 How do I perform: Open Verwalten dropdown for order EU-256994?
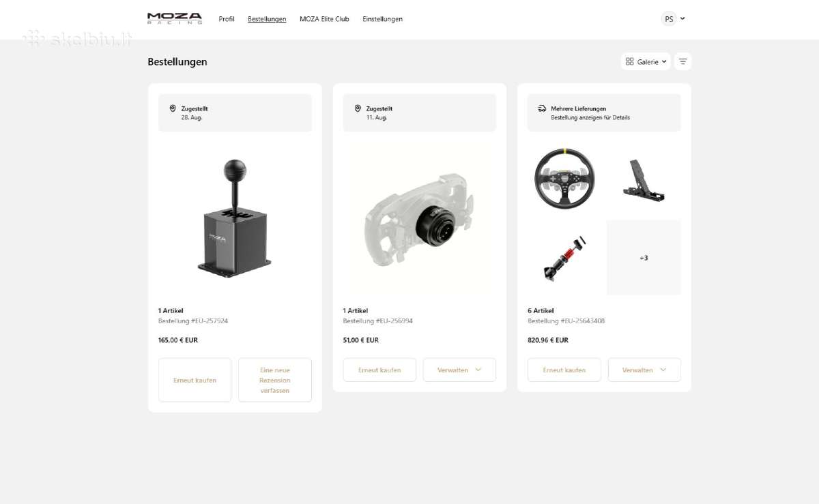pyautogui.click(x=459, y=370)
